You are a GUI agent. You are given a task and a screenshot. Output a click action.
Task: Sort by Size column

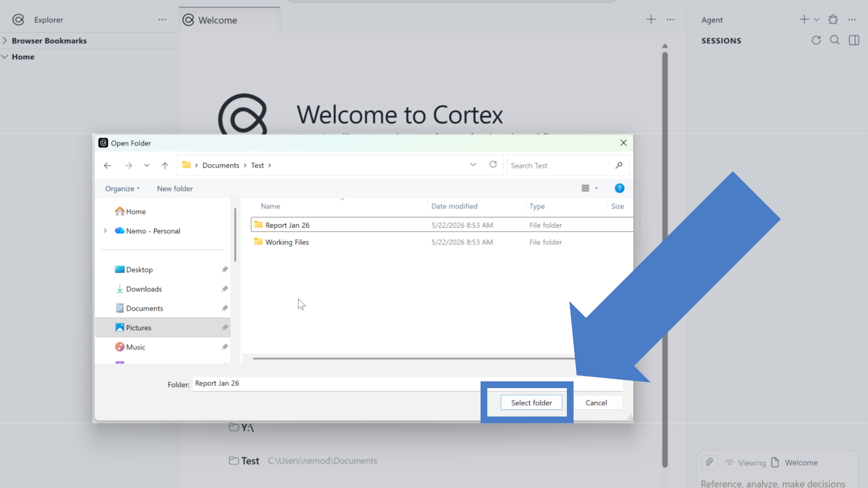pos(618,206)
